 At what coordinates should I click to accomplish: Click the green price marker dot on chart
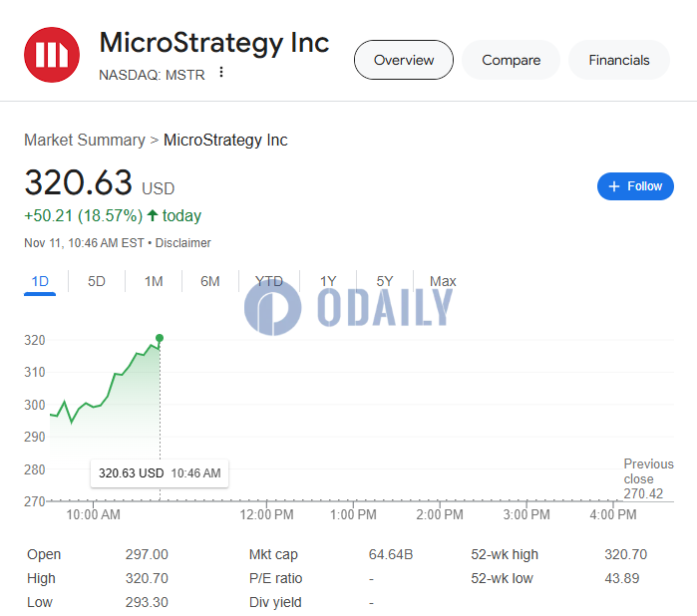[x=160, y=338]
